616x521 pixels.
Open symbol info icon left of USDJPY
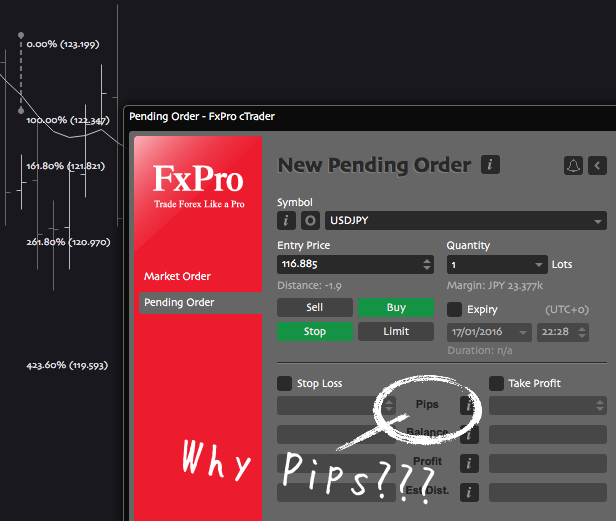pyautogui.click(x=286, y=220)
